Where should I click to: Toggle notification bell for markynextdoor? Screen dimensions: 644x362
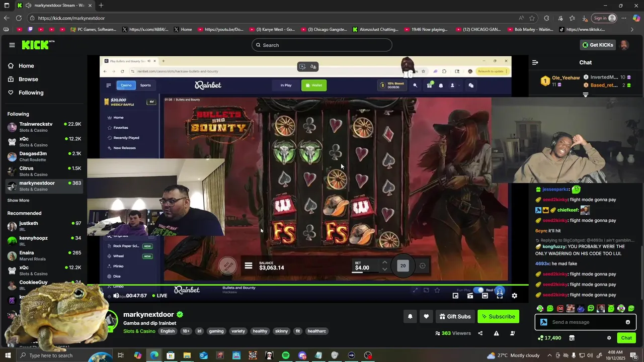coord(410,316)
